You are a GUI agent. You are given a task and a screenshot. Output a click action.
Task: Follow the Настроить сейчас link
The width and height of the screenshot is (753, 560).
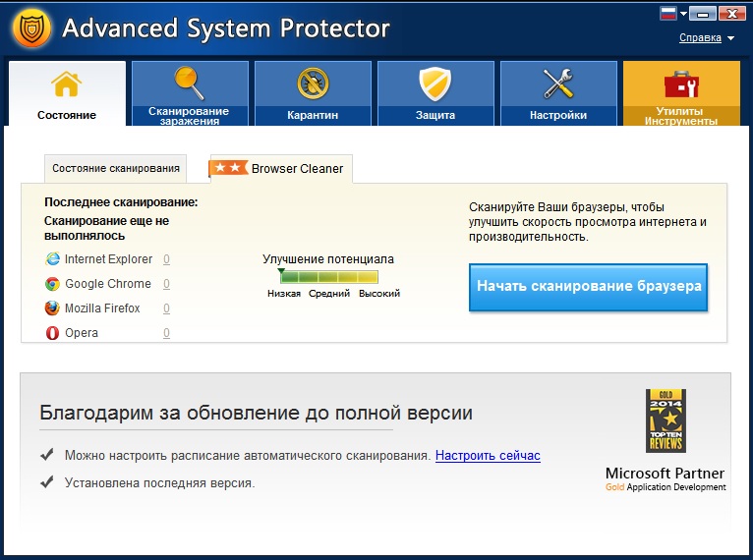point(488,456)
